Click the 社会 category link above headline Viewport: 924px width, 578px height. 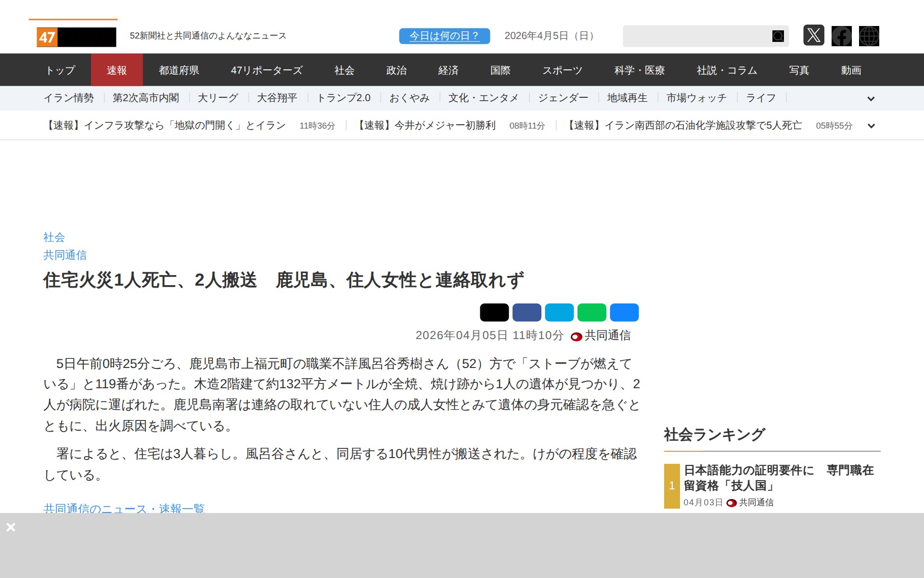(54, 237)
